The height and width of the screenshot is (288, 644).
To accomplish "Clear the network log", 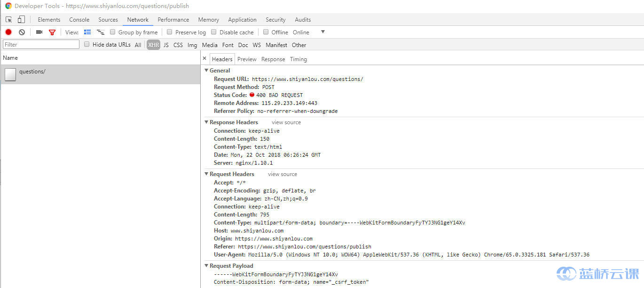I will coord(22,32).
